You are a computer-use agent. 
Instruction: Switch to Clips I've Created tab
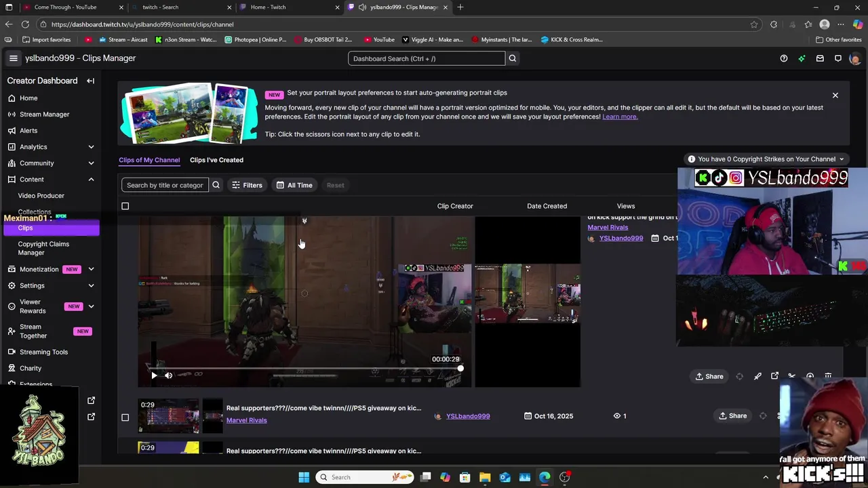click(x=216, y=160)
